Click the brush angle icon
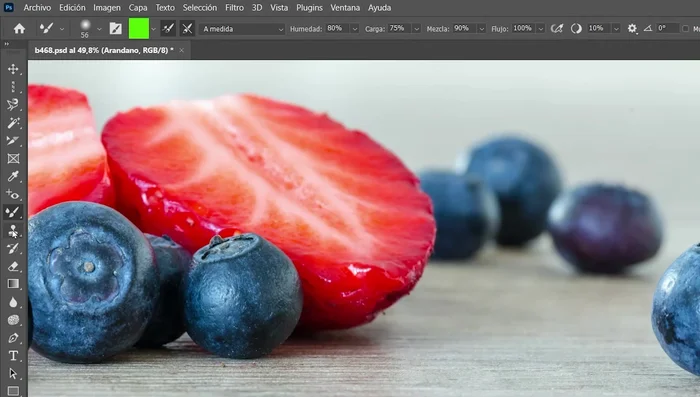The image size is (700, 397). pyautogui.click(x=648, y=29)
